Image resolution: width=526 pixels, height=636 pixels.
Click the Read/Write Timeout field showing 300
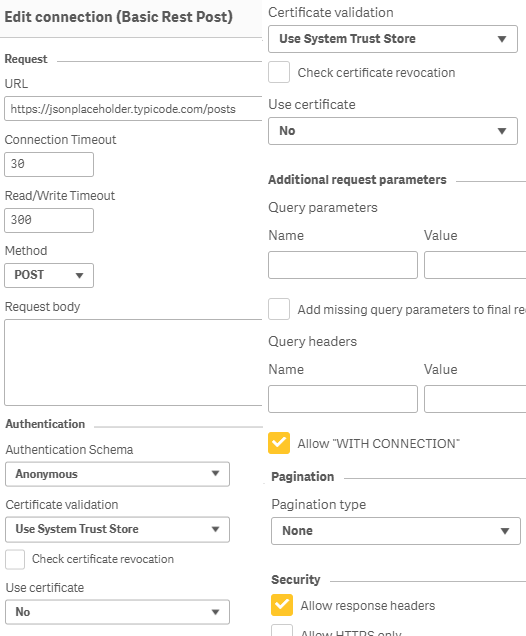pos(49,220)
